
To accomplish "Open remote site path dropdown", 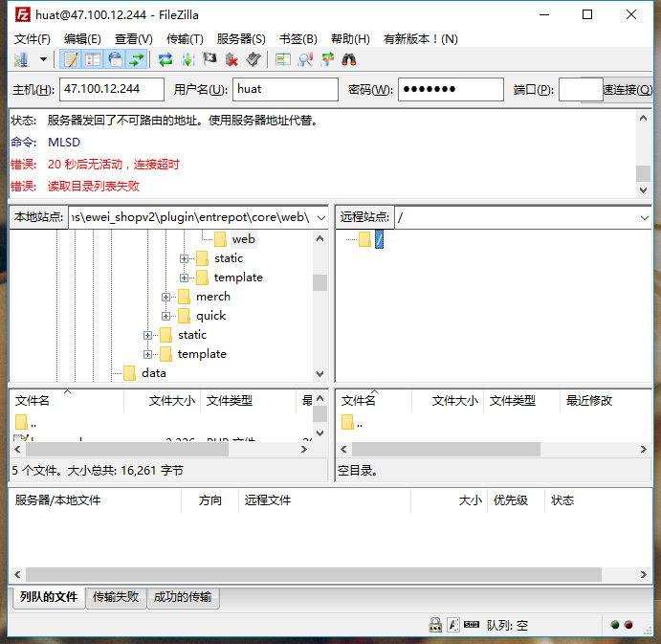I will tap(644, 217).
